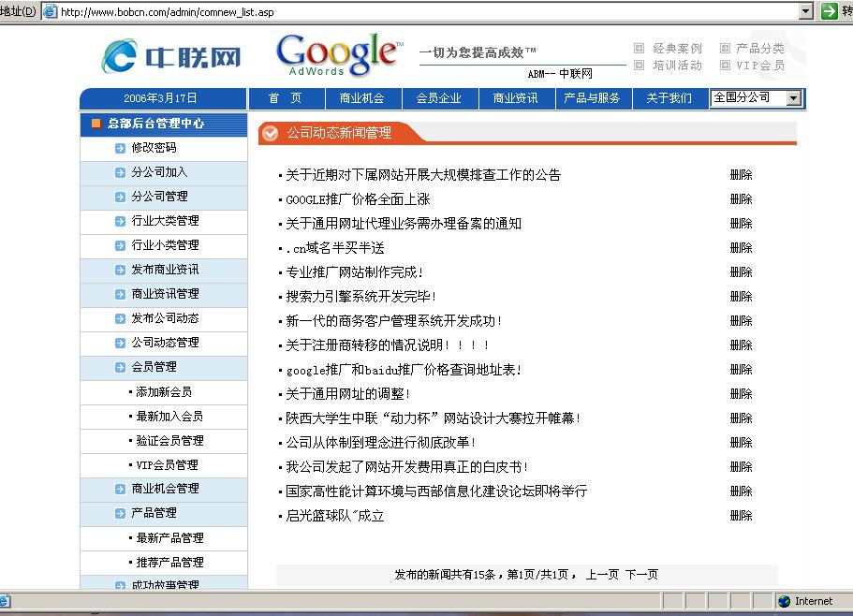Click the green Go arrow icon
853x616 pixels.
829,11
